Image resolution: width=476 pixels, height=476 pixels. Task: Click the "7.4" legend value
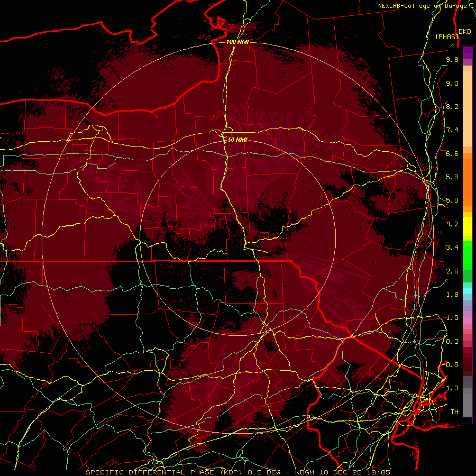tap(452, 130)
